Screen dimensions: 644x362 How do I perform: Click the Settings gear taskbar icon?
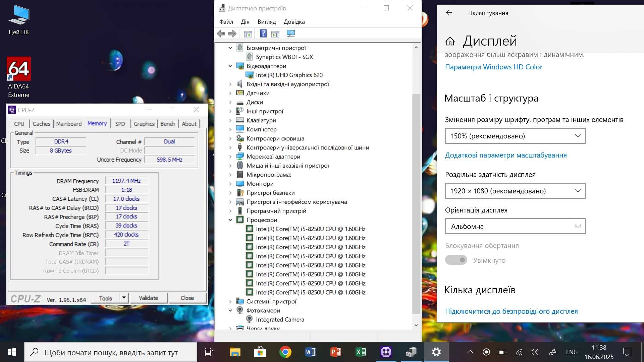tap(436, 352)
